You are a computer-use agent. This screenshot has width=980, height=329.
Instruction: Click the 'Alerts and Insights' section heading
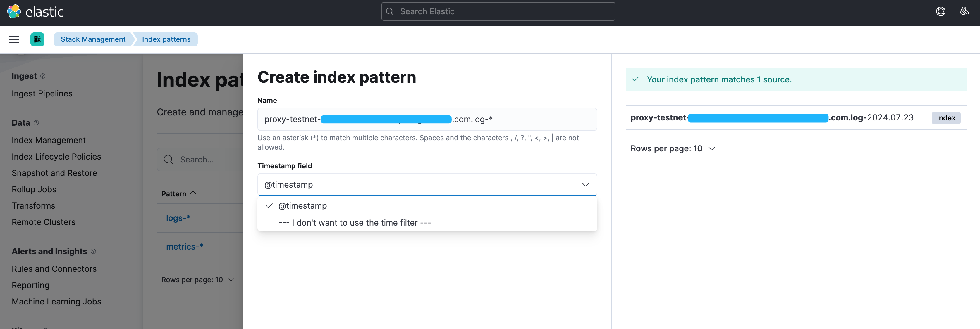(x=49, y=252)
